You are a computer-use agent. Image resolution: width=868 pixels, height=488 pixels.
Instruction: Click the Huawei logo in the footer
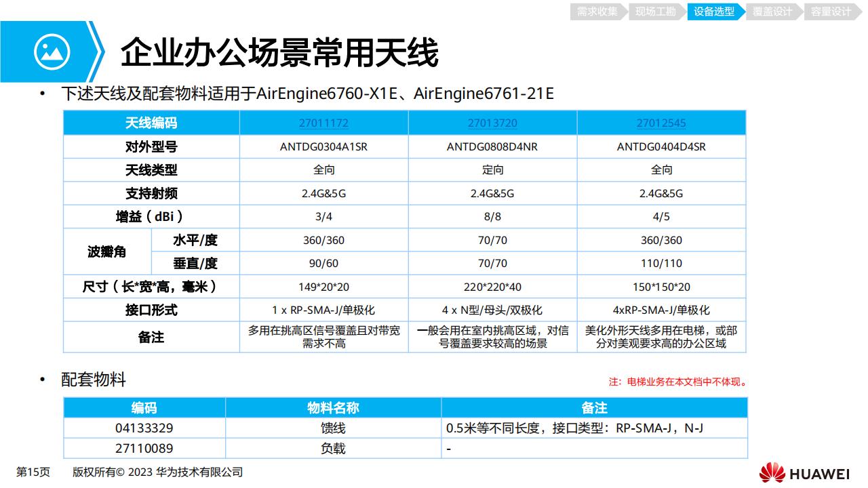point(804,472)
